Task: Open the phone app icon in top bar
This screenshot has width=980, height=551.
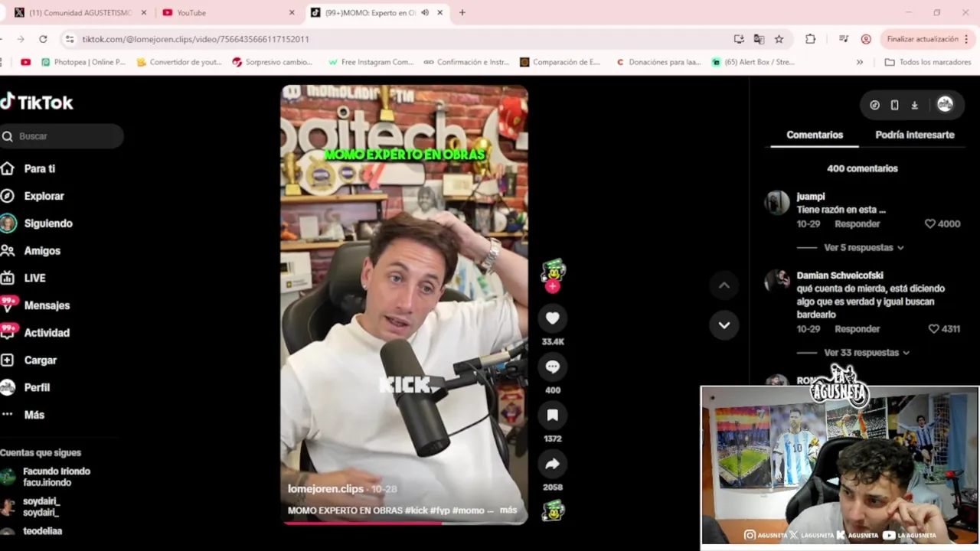Action: [x=894, y=105]
